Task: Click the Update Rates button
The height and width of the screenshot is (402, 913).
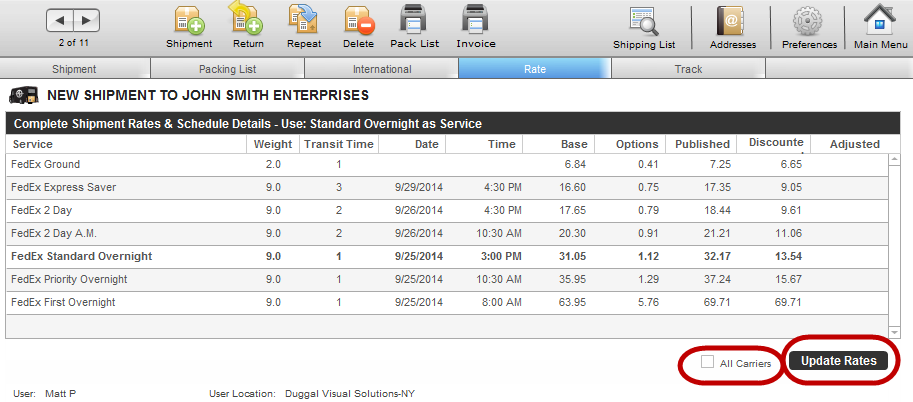Action: click(838, 361)
